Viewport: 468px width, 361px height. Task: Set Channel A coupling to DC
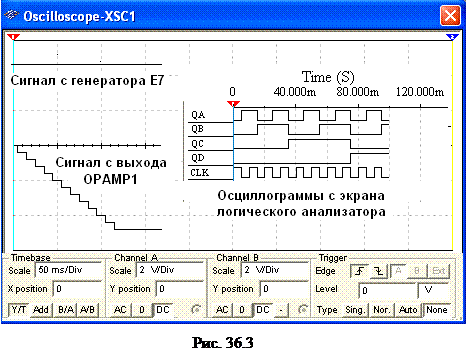point(163,310)
